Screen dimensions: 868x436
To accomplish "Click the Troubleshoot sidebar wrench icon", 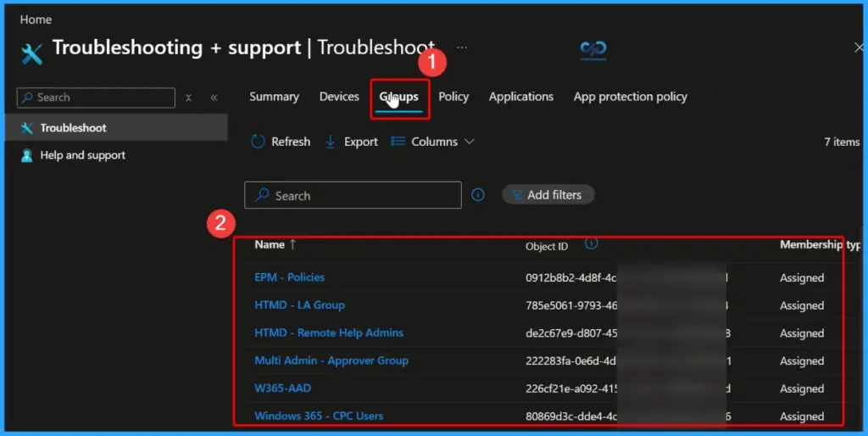I will click(x=26, y=128).
